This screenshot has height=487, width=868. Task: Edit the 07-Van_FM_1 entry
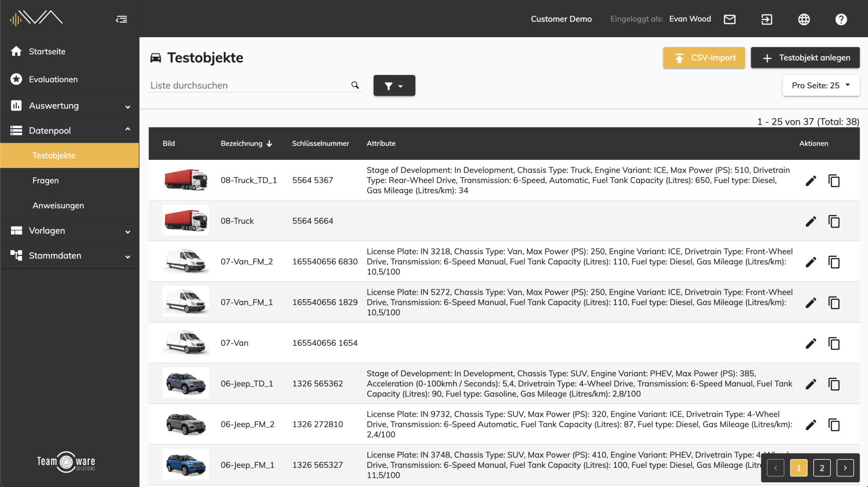(x=811, y=302)
